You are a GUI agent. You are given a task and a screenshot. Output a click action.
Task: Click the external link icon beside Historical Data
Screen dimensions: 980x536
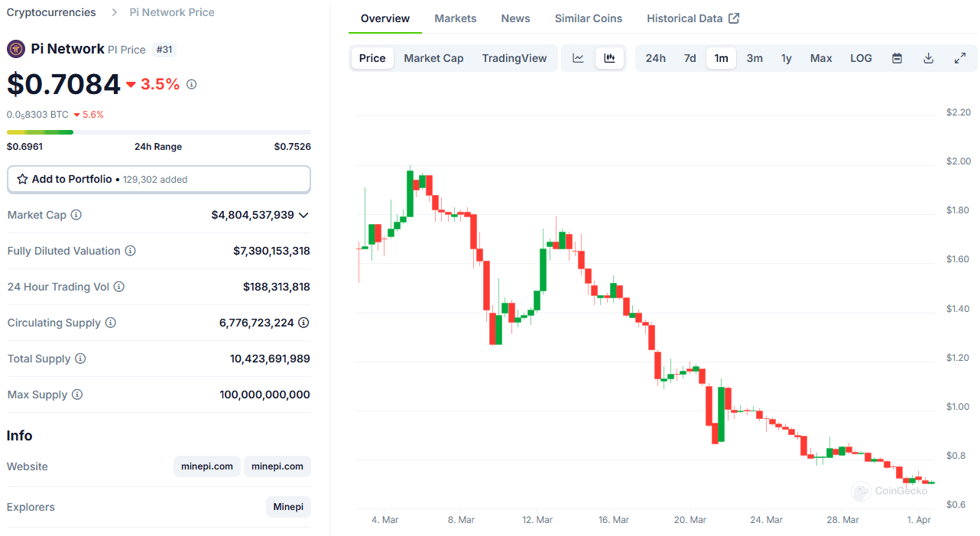[x=735, y=17]
